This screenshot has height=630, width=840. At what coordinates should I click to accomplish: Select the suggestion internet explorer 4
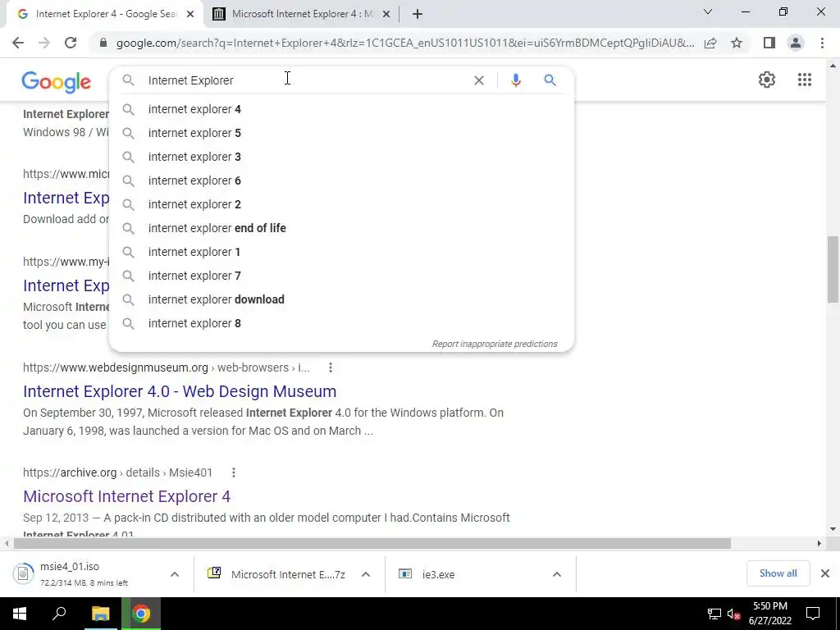pyautogui.click(x=341, y=109)
